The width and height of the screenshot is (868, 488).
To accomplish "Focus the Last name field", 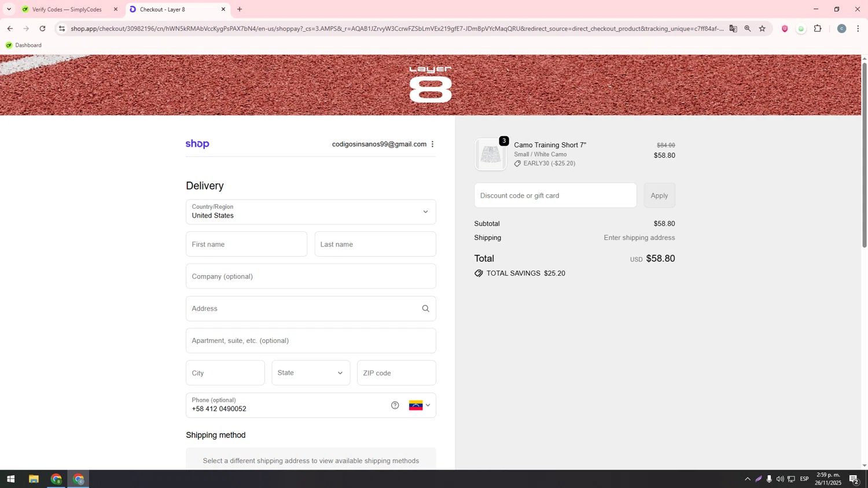I will (x=375, y=244).
